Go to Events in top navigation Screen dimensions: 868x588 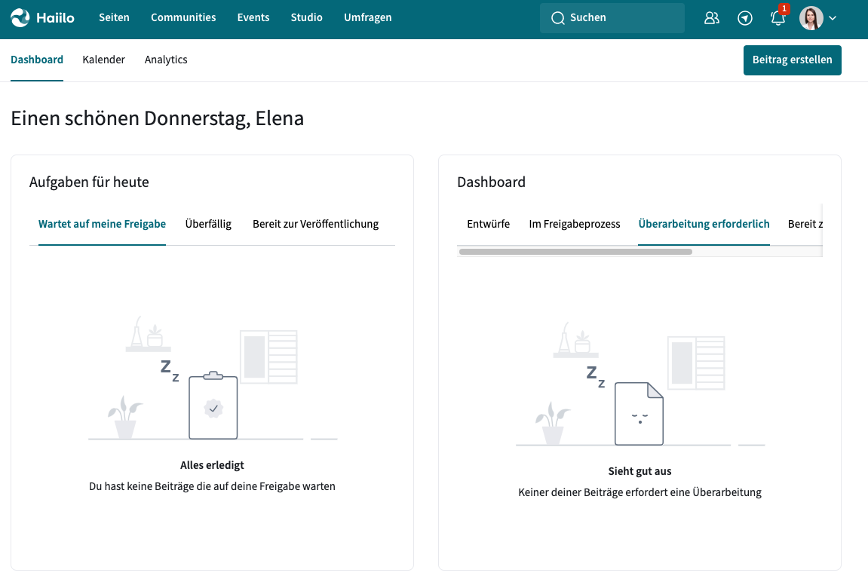tap(253, 18)
